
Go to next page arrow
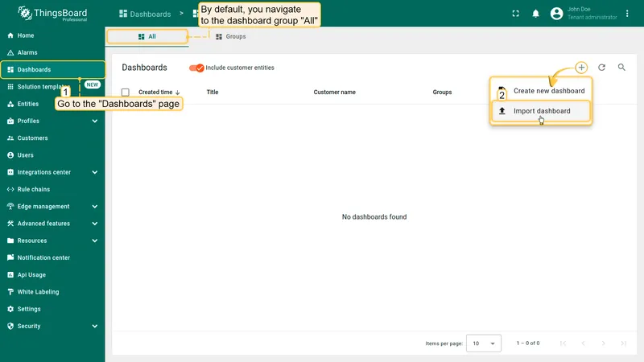(x=603, y=343)
